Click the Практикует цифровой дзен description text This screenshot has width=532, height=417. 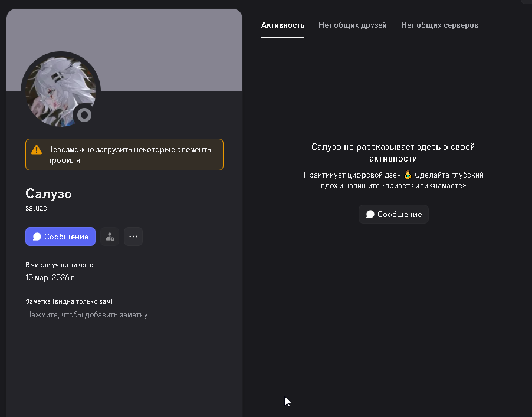pyautogui.click(x=393, y=180)
